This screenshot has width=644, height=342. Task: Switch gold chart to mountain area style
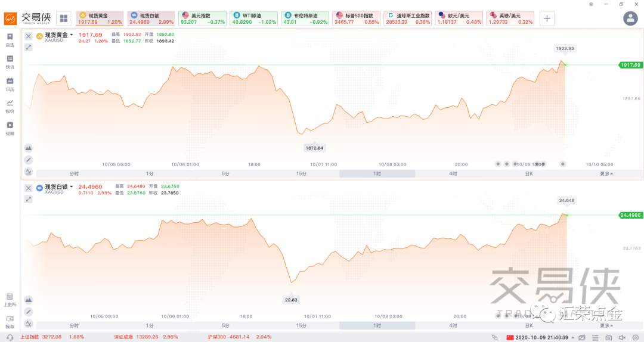click(29, 148)
